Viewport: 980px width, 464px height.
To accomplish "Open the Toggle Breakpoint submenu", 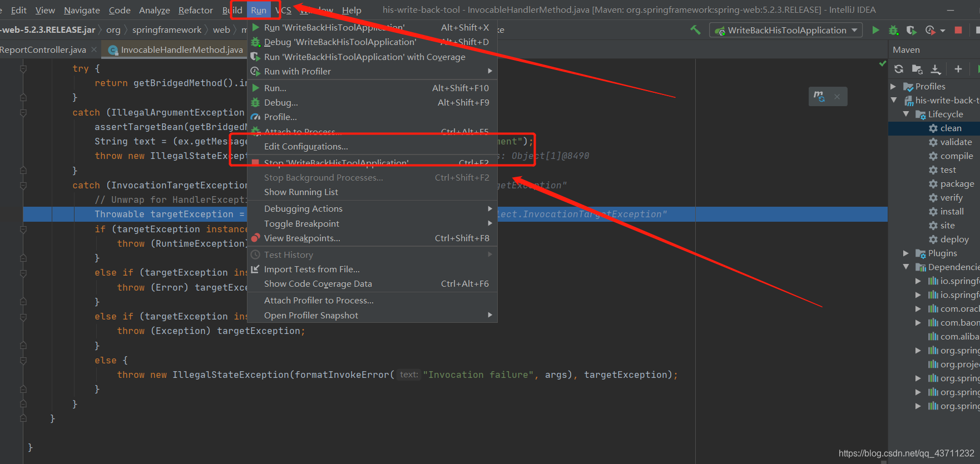I will pyautogui.click(x=372, y=223).
